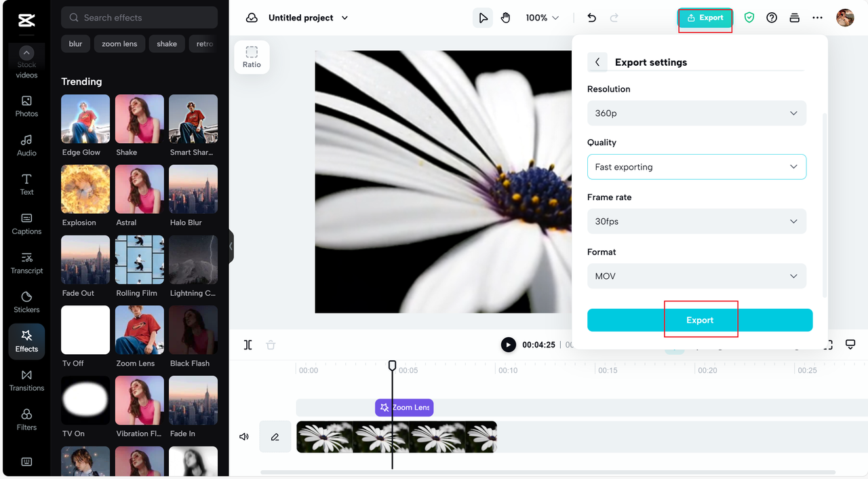The height and width of the screenshot is (479, 868).
Task: Open the 100% zoom dropdown
Action: coord(542,18)
